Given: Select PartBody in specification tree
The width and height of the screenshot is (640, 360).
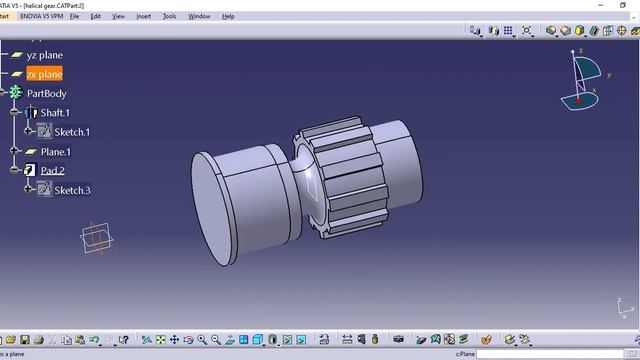Looking at the screenshot, I should (x=47, y=93).
